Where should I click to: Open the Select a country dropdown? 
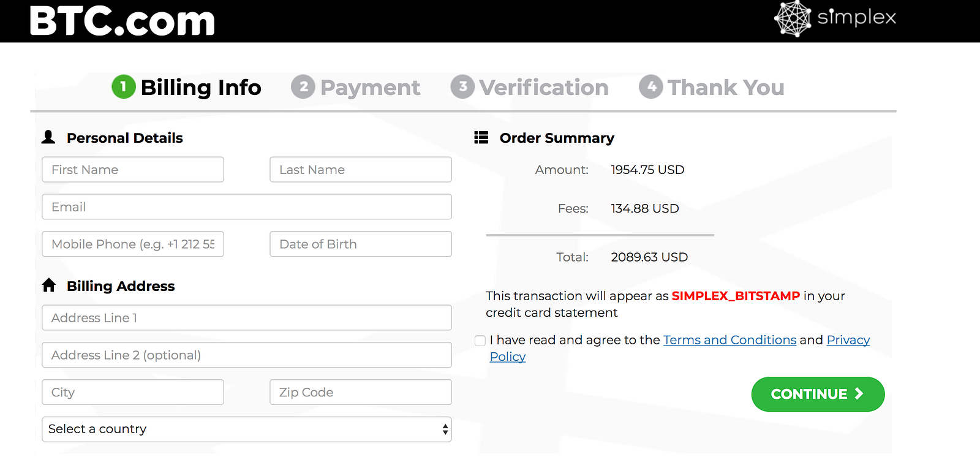pyautogui.click(x=246, y=429)
